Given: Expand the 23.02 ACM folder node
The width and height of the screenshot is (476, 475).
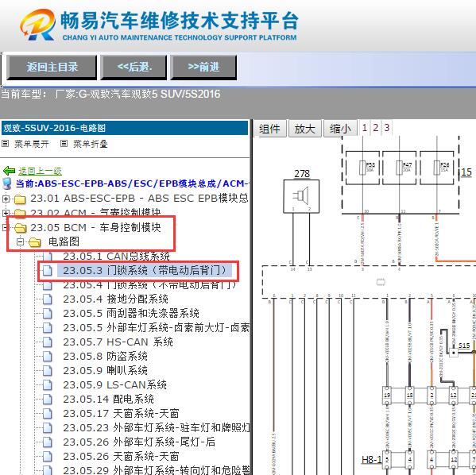Looking at the screenshot, I should point(6,213).
